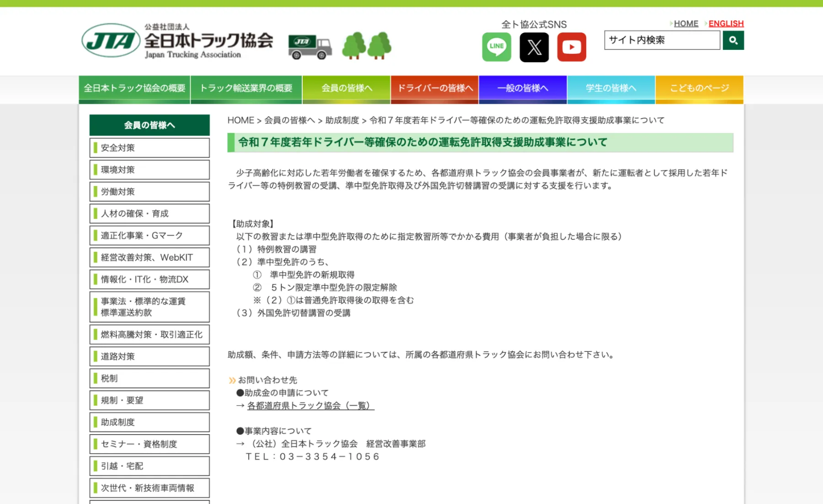Open 人材の確保・育成 from sidebar
The width and height of the screenshot is (823, 504).
[x=149, y=213]
